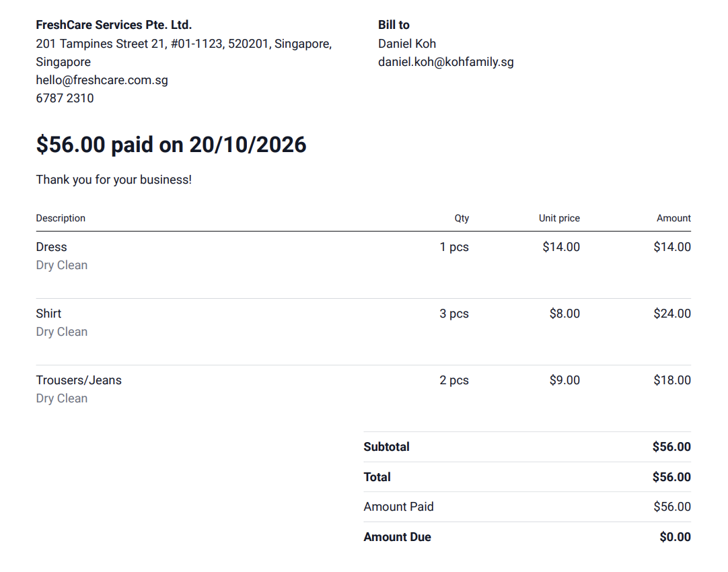Click the $14.00 amount for Dress
Image resolution: width=728 pixels, height=572 pixels.
[672, 247]
